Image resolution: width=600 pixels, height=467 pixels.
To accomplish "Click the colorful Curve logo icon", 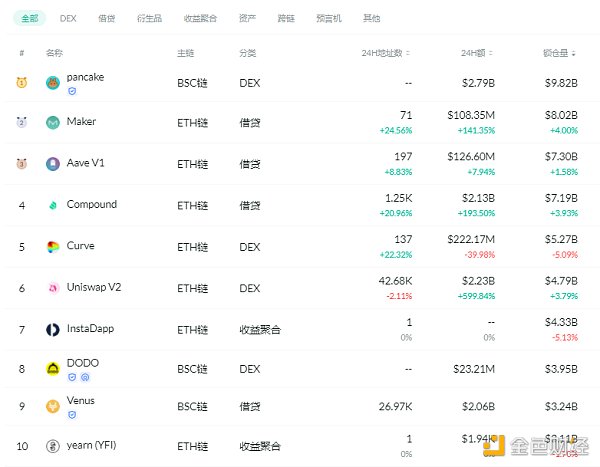I will click(52, 246).
